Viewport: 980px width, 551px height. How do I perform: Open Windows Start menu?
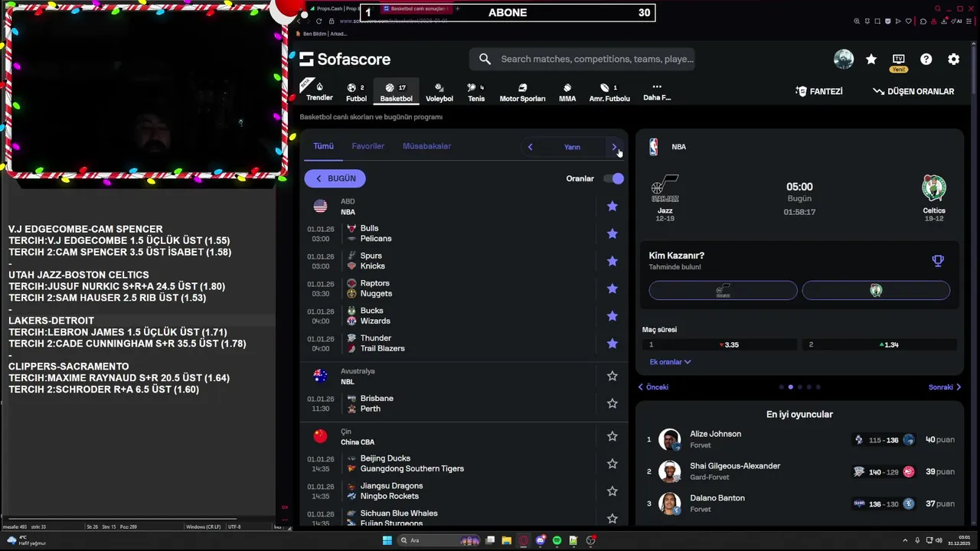(x=387, y=540)
